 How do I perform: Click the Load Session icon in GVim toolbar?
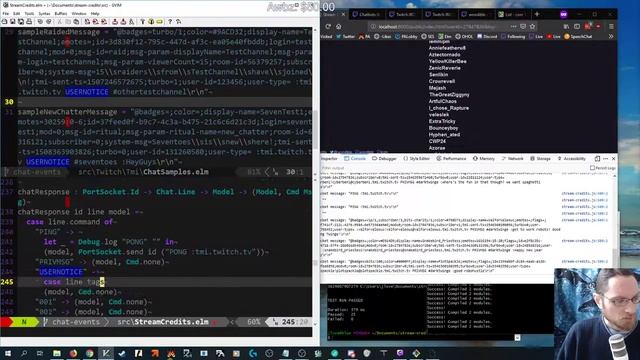[115, 21]
